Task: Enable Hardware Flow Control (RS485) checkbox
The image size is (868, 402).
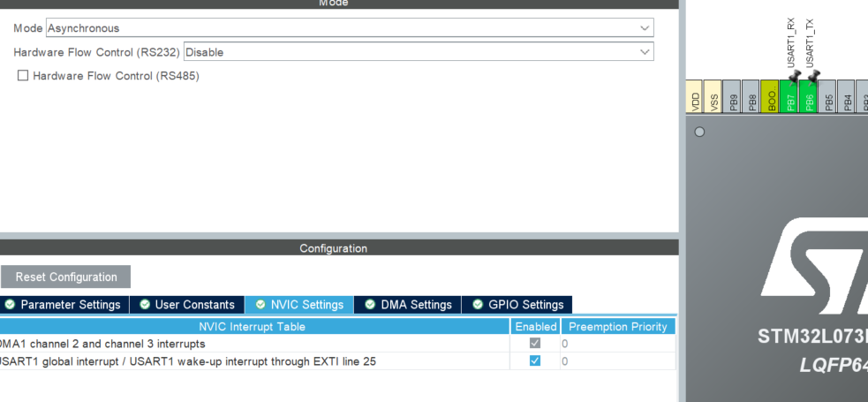Action: point(23,75)
